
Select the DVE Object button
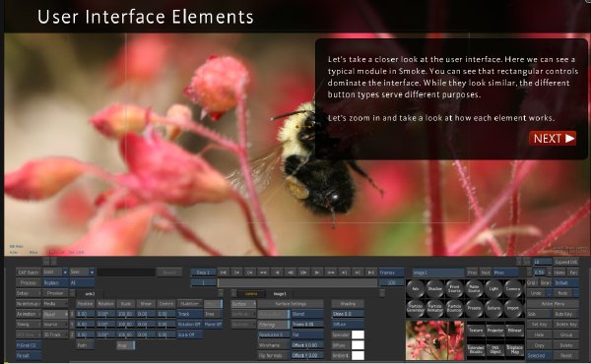(495, 349)
